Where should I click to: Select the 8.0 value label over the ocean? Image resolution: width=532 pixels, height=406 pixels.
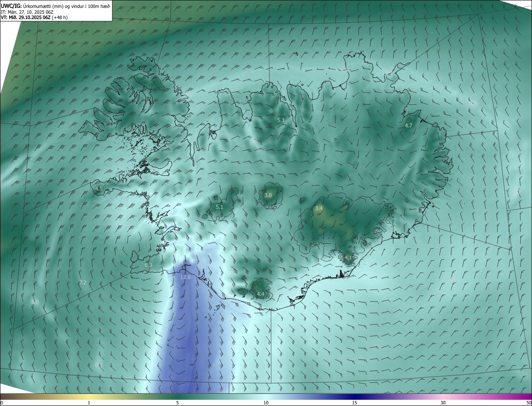point(35,302)
